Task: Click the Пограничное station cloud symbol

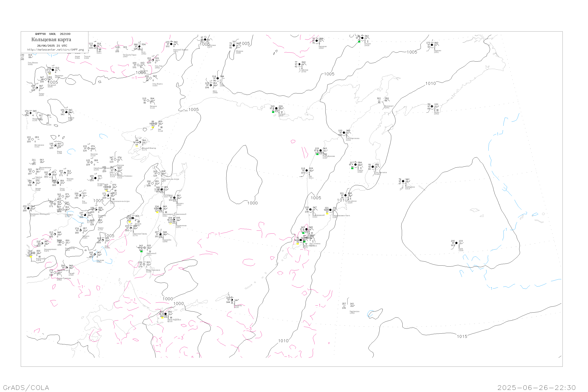Action: (174, 220)
